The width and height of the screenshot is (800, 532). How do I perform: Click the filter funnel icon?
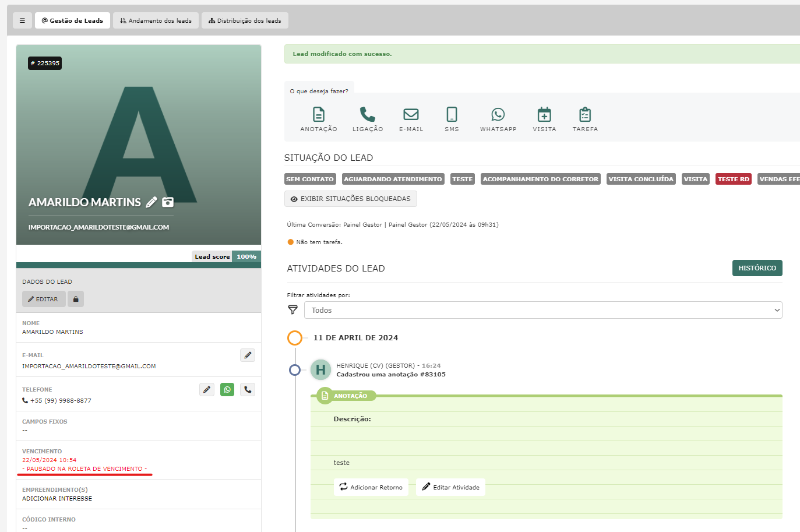[x=293, y=310]
